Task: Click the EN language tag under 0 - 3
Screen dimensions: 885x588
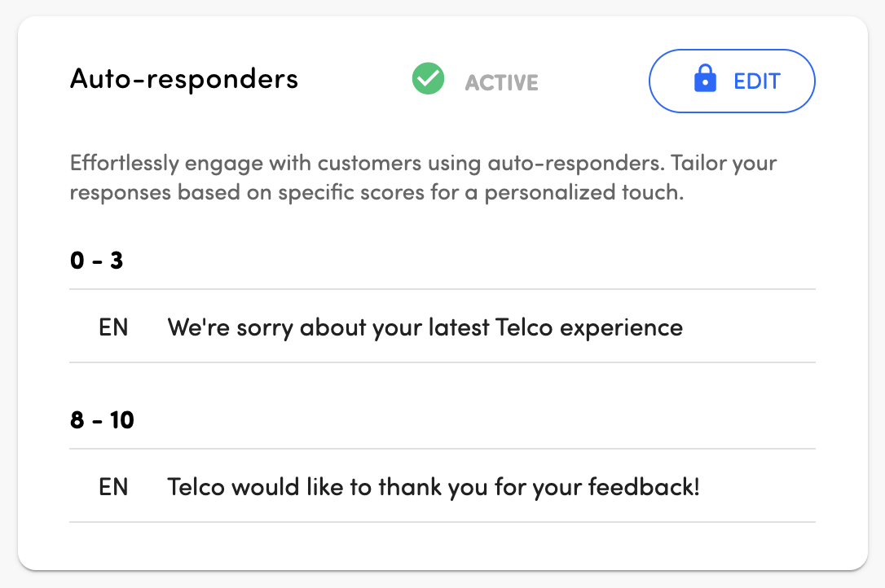Action: pyautogui.click(x=114, y=327)
